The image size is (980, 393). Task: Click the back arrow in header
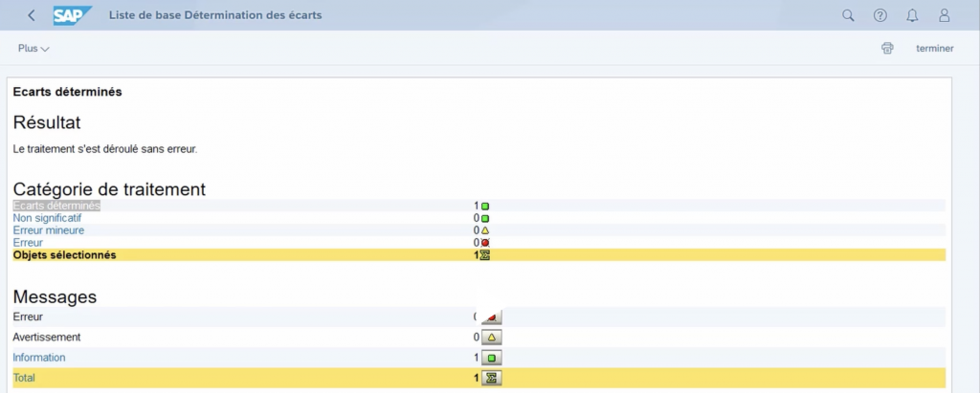pos(32,15)
